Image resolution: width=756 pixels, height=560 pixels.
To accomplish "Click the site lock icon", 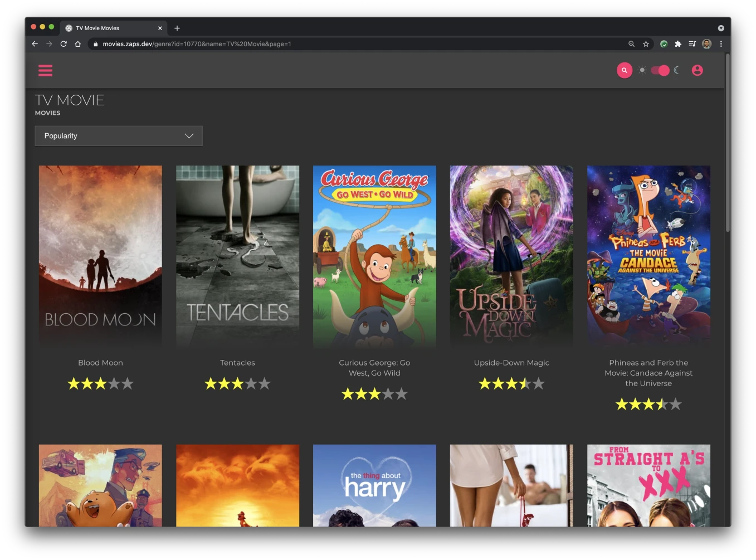I will (96, 44).
